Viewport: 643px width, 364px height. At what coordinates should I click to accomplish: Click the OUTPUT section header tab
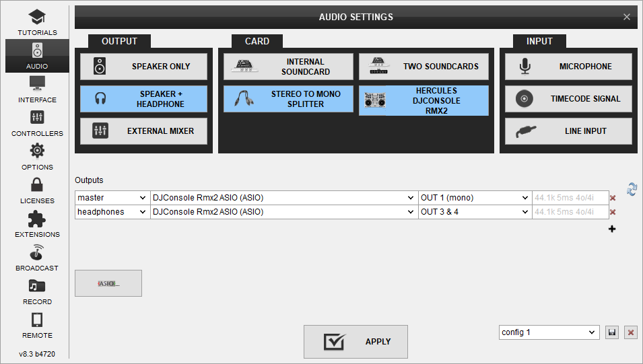pos(119,42)
